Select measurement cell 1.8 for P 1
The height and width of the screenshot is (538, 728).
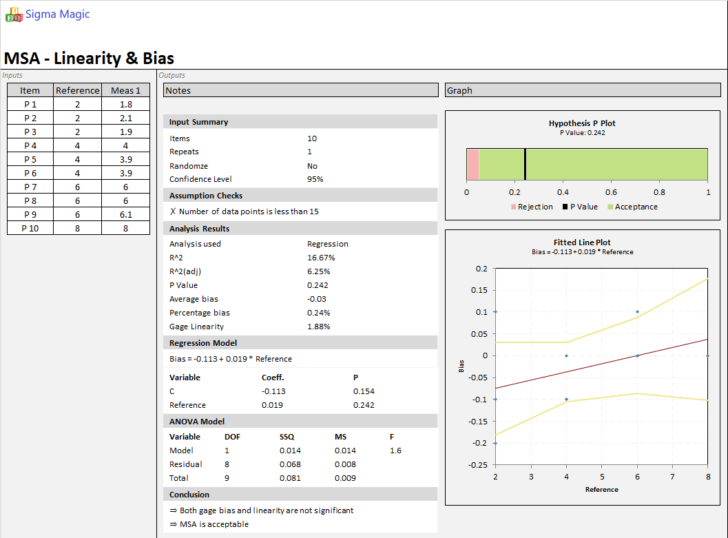click(125, 104)
